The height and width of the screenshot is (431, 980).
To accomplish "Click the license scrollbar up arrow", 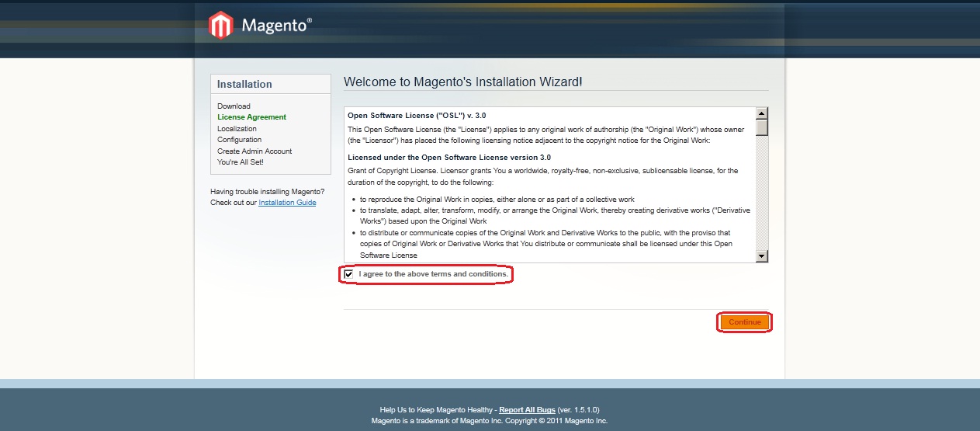I will pos(762,113).
